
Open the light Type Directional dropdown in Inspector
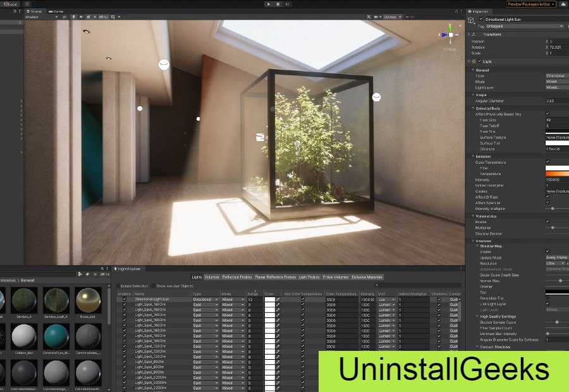(x=557, y=76)
